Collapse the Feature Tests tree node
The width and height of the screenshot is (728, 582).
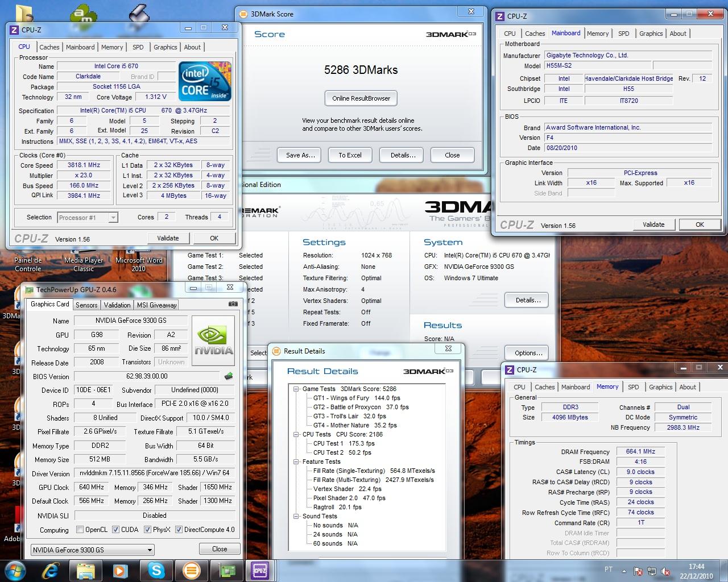click(296, 462)
